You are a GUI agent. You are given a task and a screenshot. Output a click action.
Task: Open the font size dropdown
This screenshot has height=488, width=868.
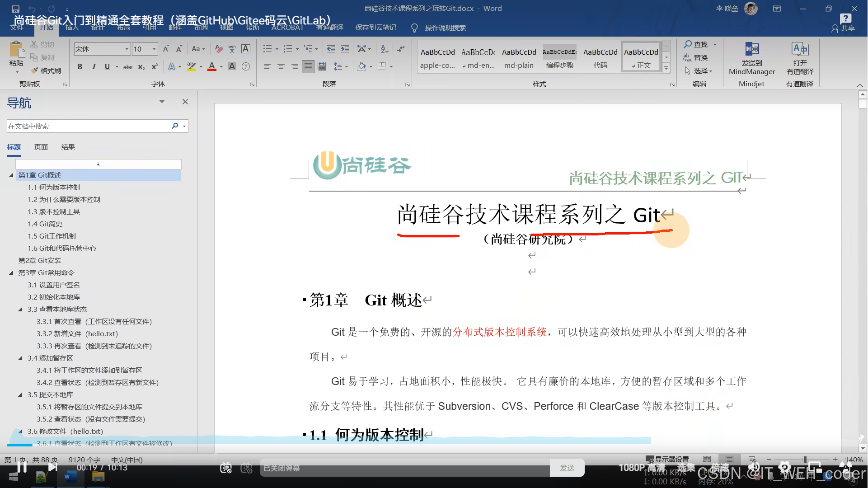click(x=154, y=49)
